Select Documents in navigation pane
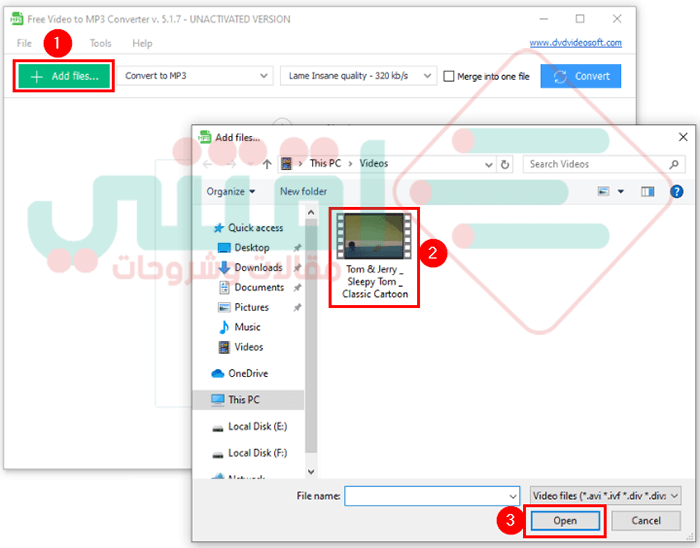Viewport: 700px width, 548px height. (x=251, y=287)
